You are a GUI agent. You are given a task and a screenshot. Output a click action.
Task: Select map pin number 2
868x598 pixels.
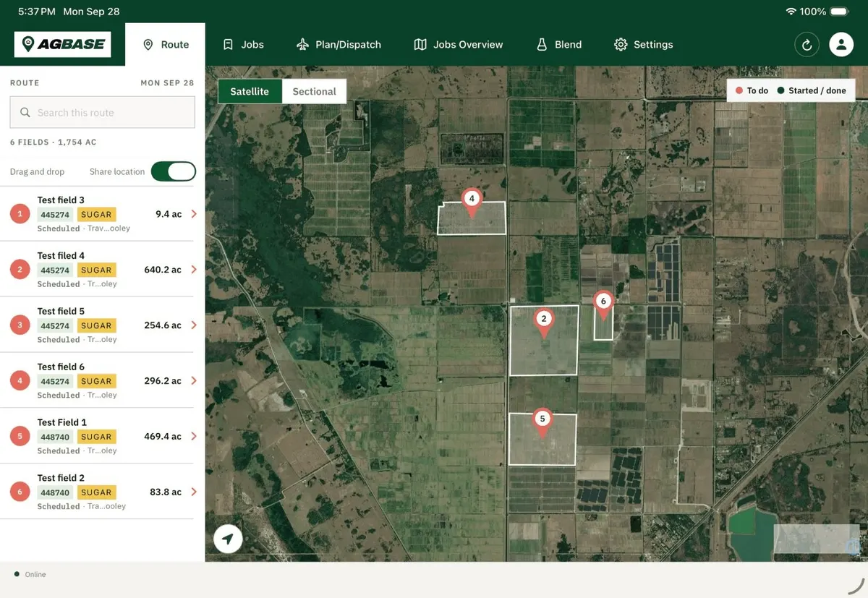544,323
